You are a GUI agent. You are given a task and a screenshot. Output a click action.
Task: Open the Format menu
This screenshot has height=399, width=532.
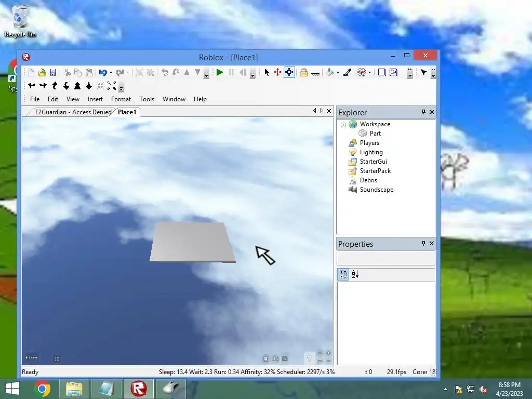121,99
